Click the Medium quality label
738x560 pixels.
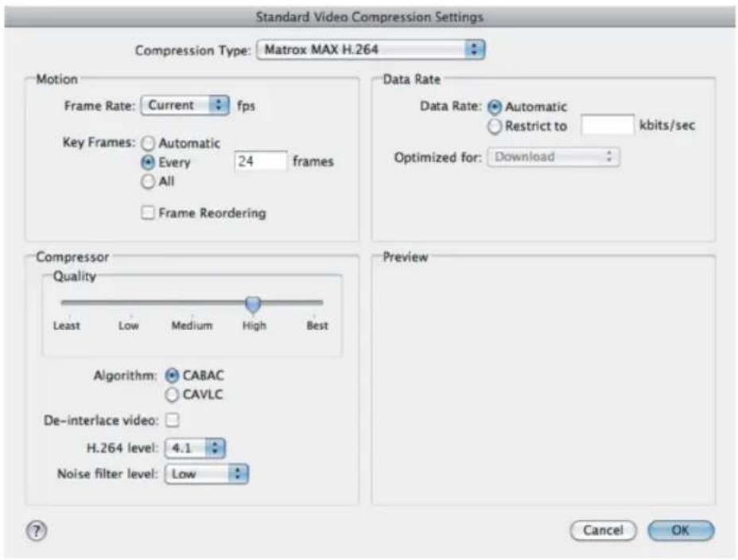click(192, 325)
